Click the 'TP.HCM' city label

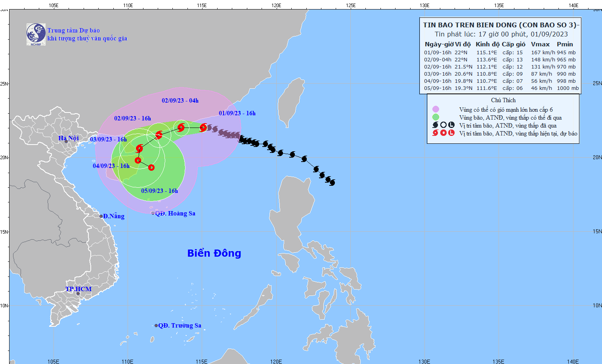pyautogui.click(x=78, y=289)
